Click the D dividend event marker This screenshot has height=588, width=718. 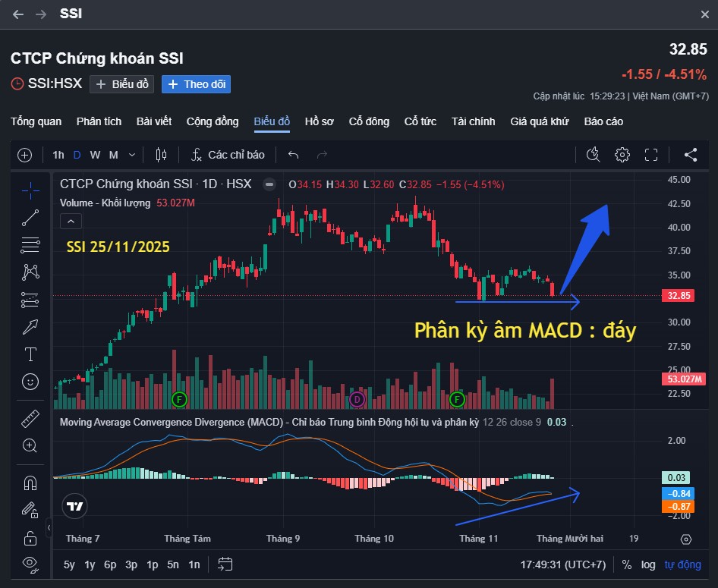[357, 400]
